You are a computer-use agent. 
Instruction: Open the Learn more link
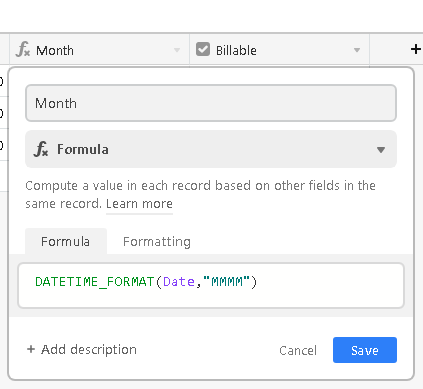pyautogui.click(x=139, y=203)
